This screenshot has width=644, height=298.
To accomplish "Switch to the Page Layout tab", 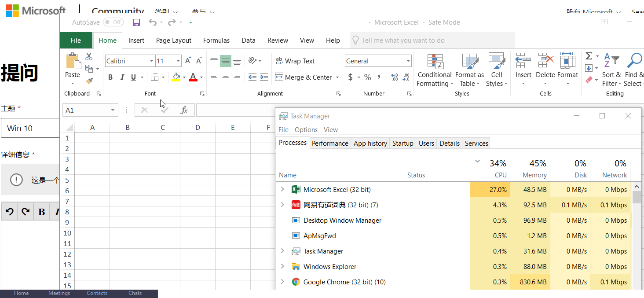I will pyautogui.click(x=174, y=40).
